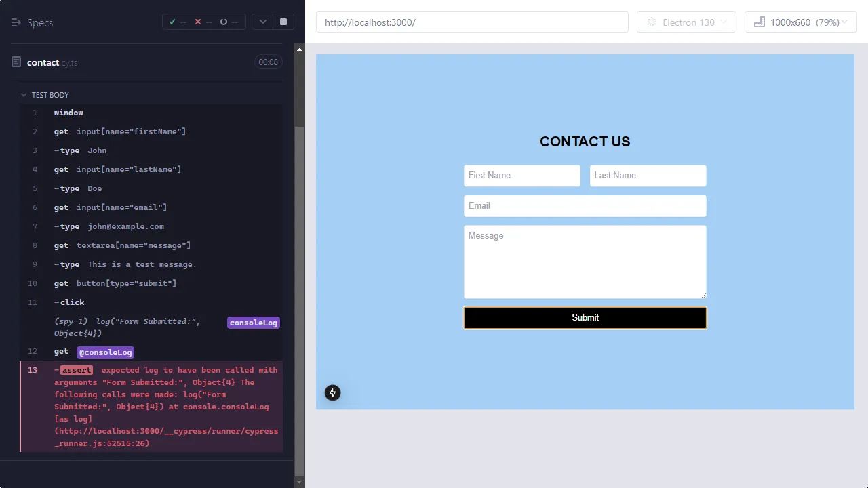Select get input[name="email"] command
The image size is (868, 488).
(152, 207)
